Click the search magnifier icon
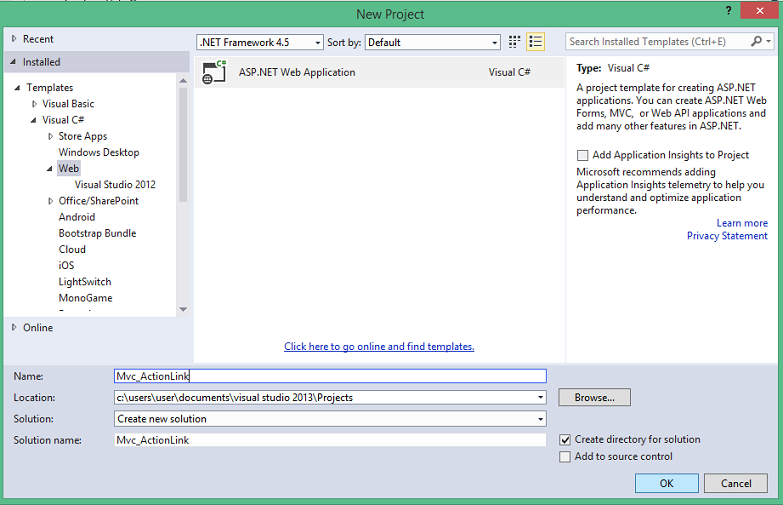The height and width of the screenshot is (505, 783). point(757,41)
